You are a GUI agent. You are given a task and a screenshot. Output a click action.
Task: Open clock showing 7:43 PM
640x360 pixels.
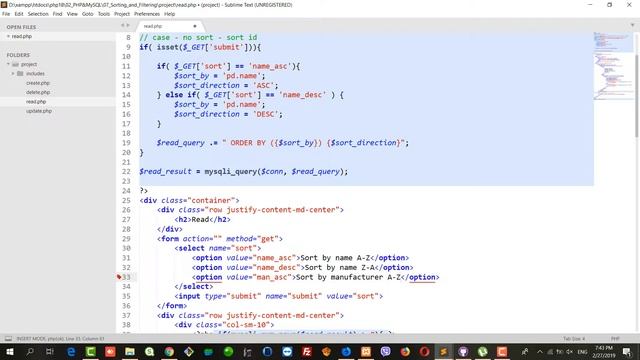(x=603, y=352)
